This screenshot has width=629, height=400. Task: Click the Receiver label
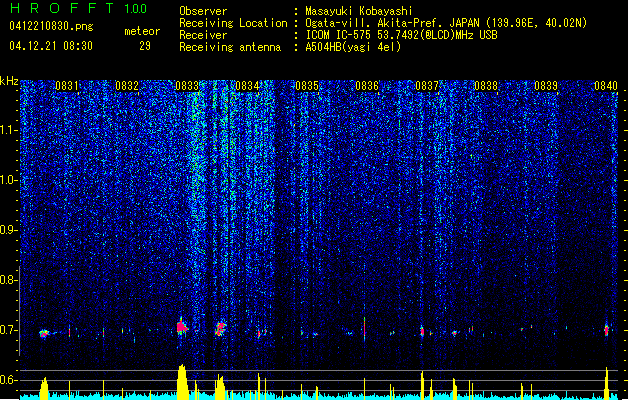click(203, 35)
